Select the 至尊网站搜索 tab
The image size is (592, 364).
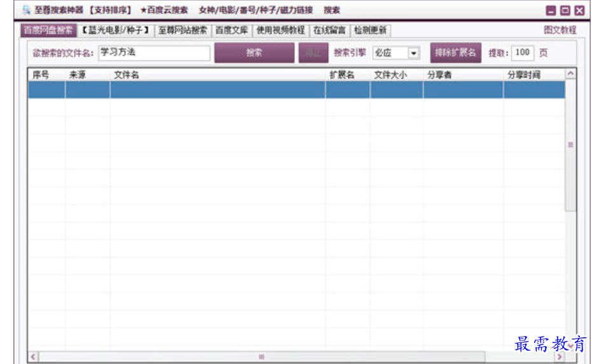pos(182,30)
